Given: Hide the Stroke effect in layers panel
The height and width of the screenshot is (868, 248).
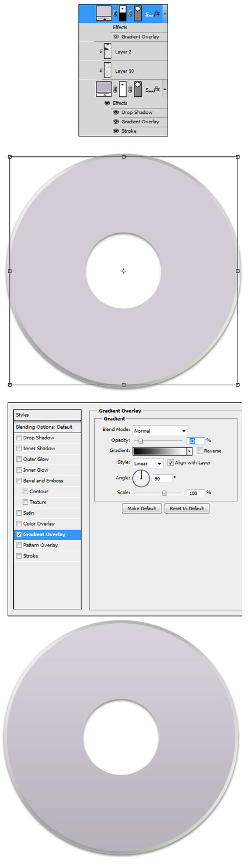Looking at the screenshot, I should click(x=116, y=131).
